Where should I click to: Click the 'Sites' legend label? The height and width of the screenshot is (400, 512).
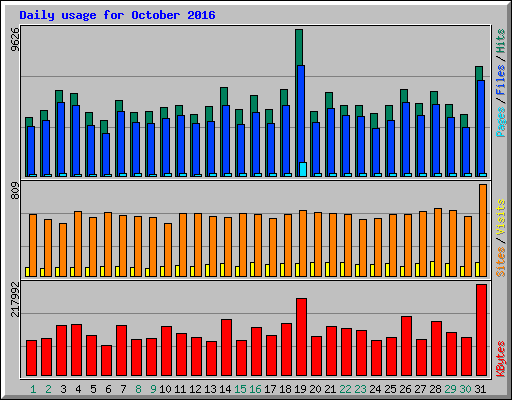(x=501, y=262)
